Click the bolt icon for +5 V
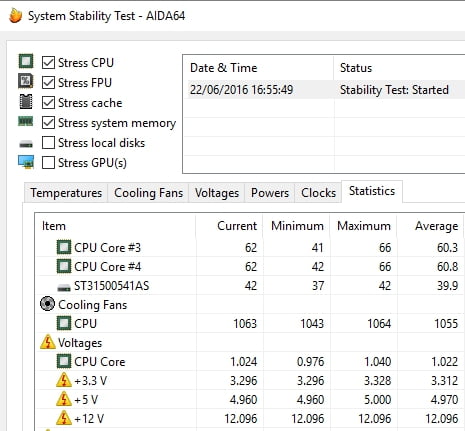 pyautogui.click(x=64, y=399)
